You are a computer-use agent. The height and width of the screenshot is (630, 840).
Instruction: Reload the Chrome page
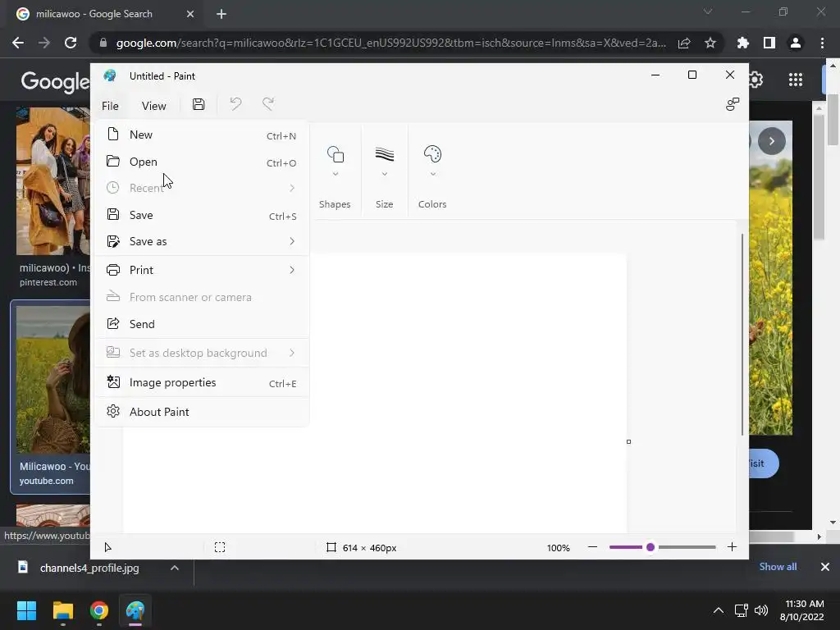pos(71,43)
